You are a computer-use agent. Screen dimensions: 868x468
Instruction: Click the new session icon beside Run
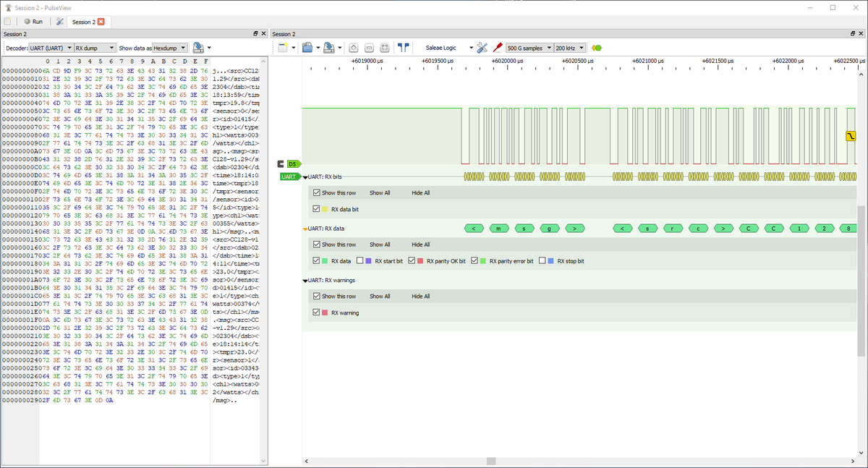click(7, 22)
